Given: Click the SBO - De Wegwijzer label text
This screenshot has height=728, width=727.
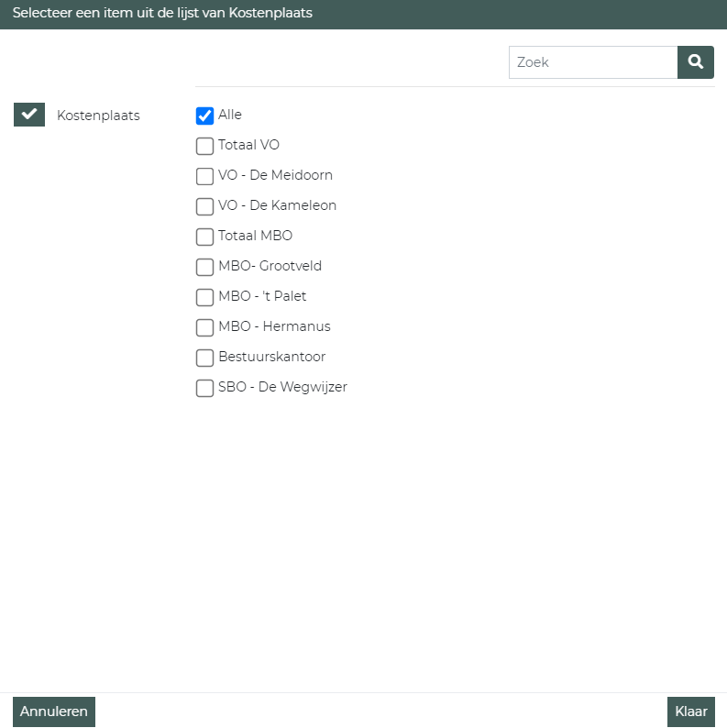Looking at the screenshot, I should pos(282,387).
